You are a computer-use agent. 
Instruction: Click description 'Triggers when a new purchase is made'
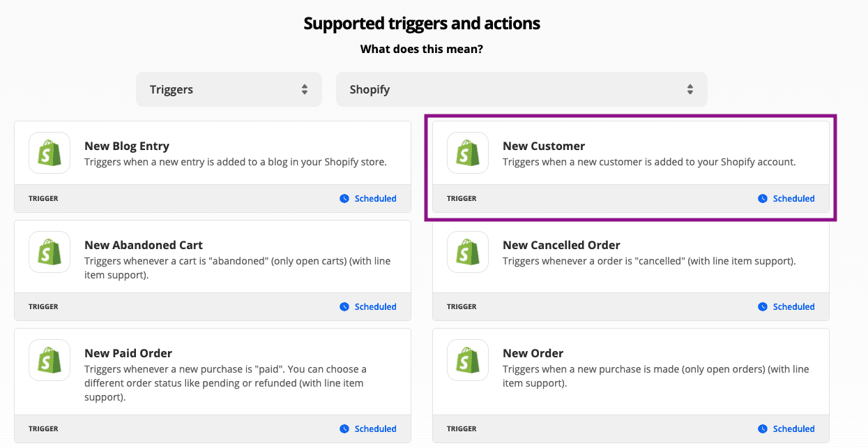[x=656, y=376]
